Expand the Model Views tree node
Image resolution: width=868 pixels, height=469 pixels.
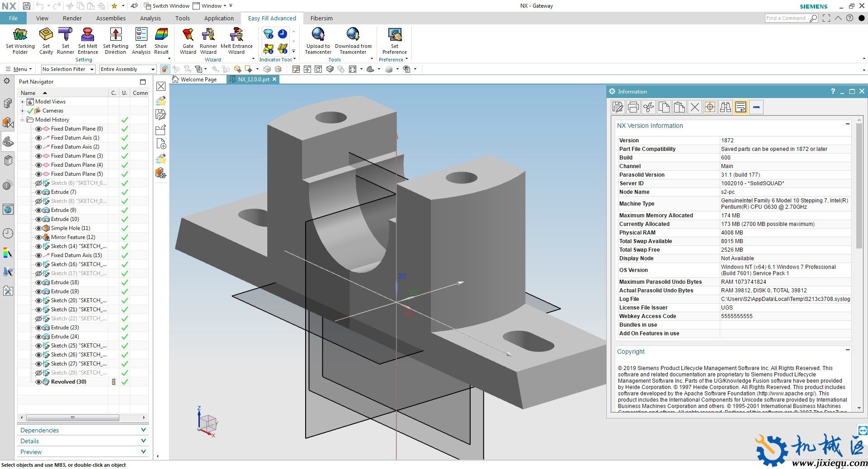(22, 102)
